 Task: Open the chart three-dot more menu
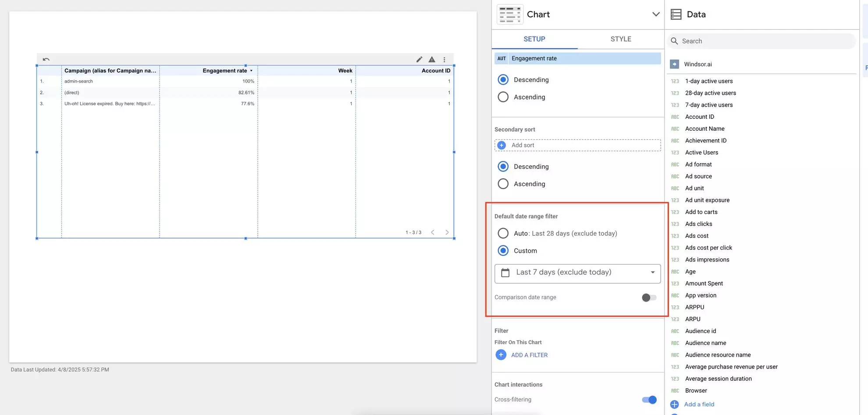445,59
